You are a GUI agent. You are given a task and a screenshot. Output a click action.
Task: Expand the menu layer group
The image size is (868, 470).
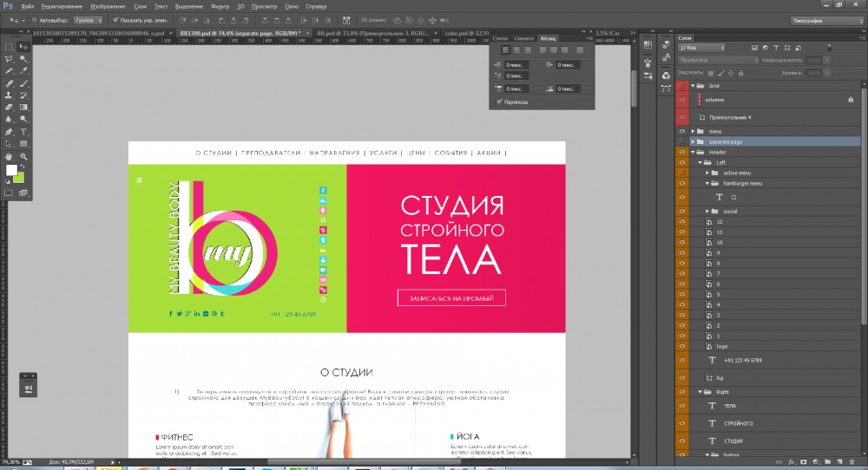pyautogui.click(x=693, y=132)
